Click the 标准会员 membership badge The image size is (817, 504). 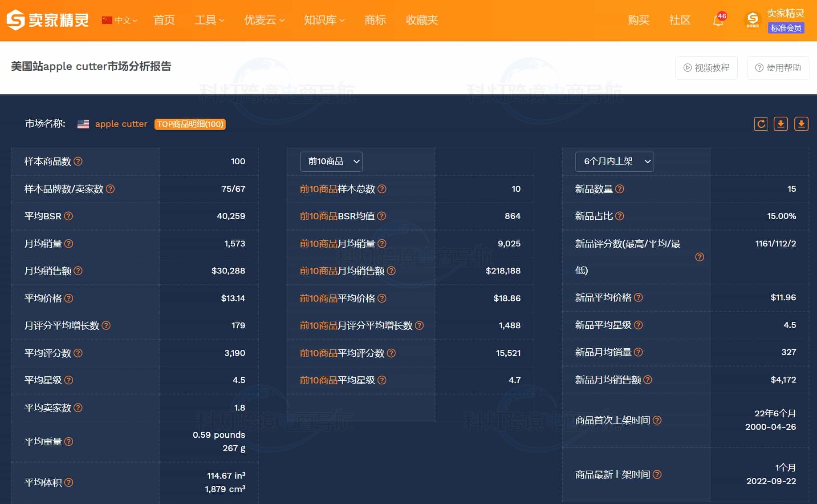(x=786, y=28)
